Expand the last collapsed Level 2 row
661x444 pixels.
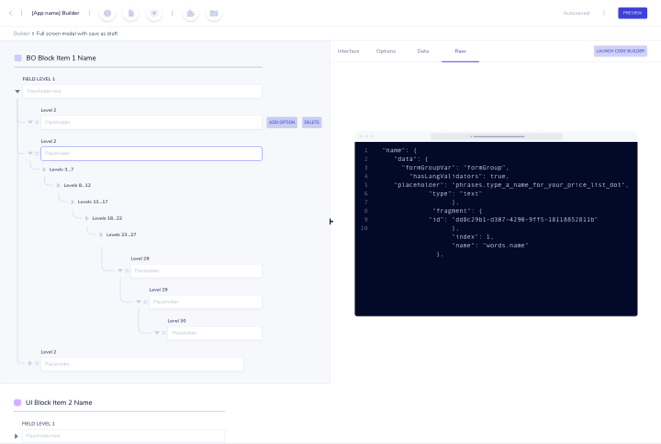point(30,363)
